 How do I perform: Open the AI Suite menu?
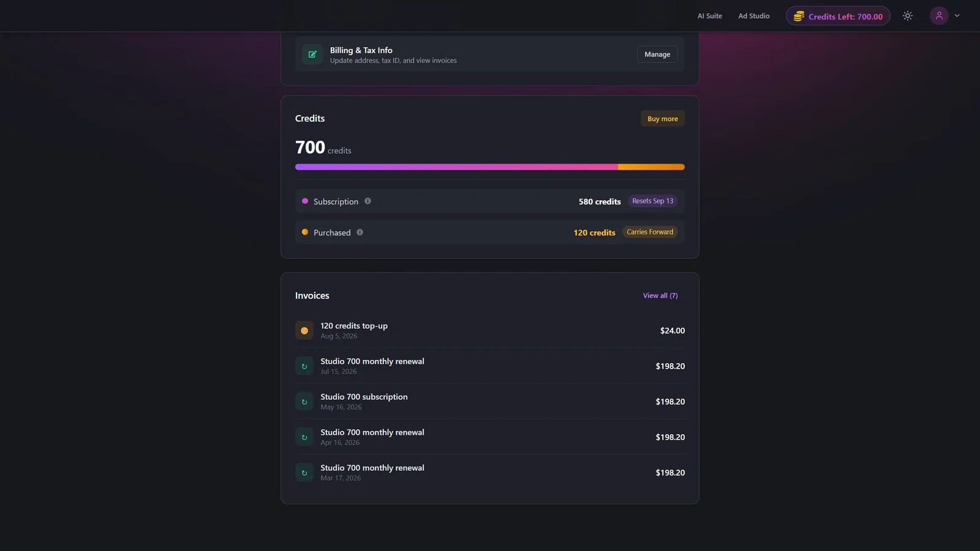tap(710, 16)
